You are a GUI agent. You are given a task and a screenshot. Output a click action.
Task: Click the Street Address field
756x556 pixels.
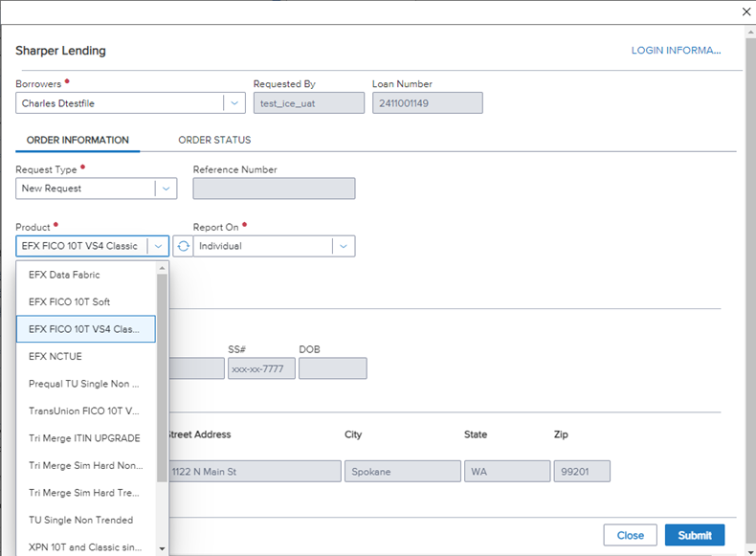point(255,471)
